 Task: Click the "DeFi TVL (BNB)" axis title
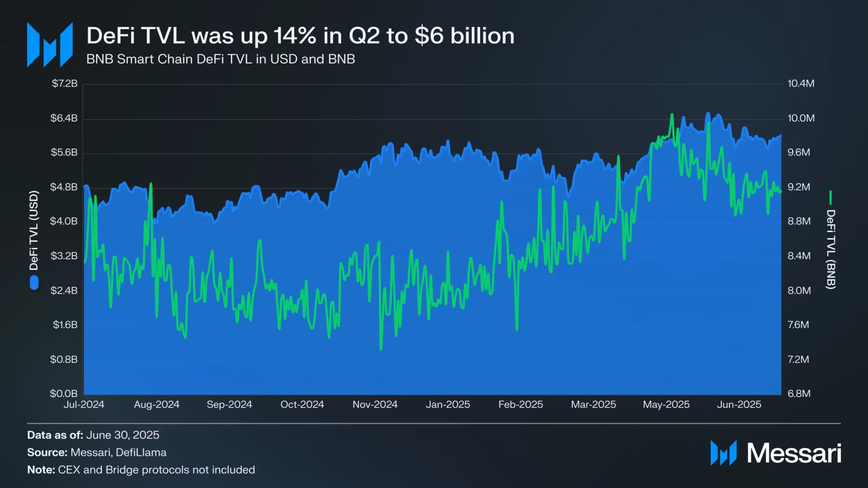(831, 250)
